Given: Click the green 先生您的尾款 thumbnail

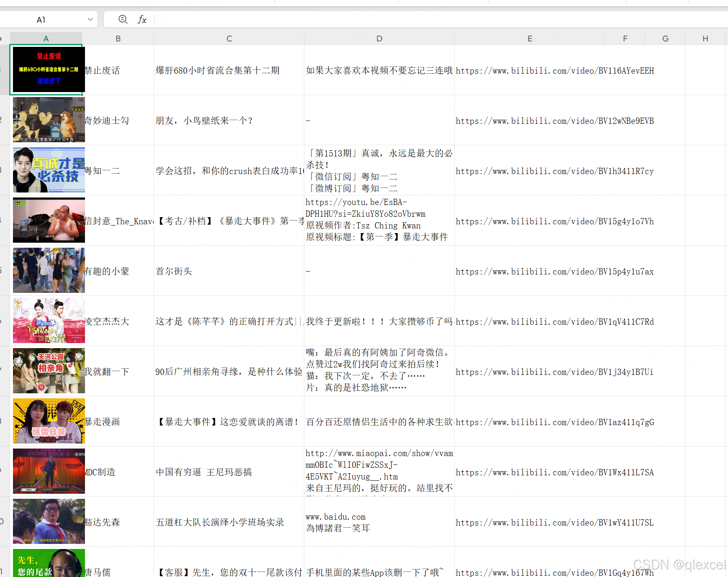Looking at the screenshot, I should click(x=49, y=563).
